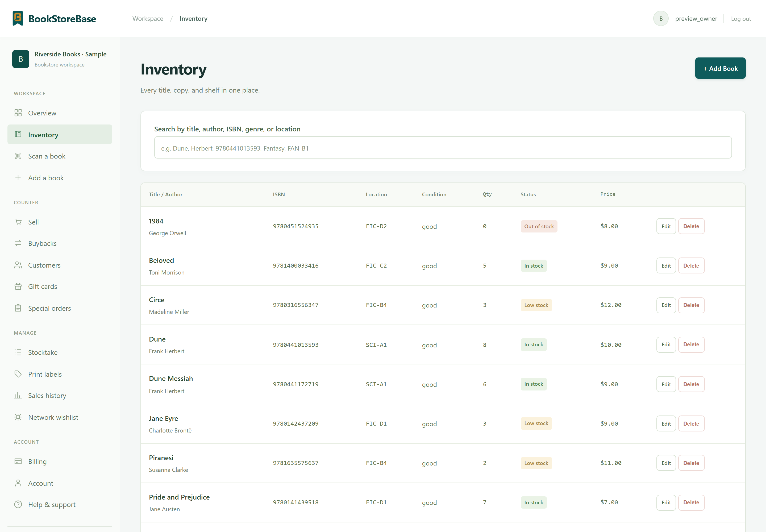Open the Sell menu item label
The width and height of the screenshot is (766, 532).
(x=33, y=222)
